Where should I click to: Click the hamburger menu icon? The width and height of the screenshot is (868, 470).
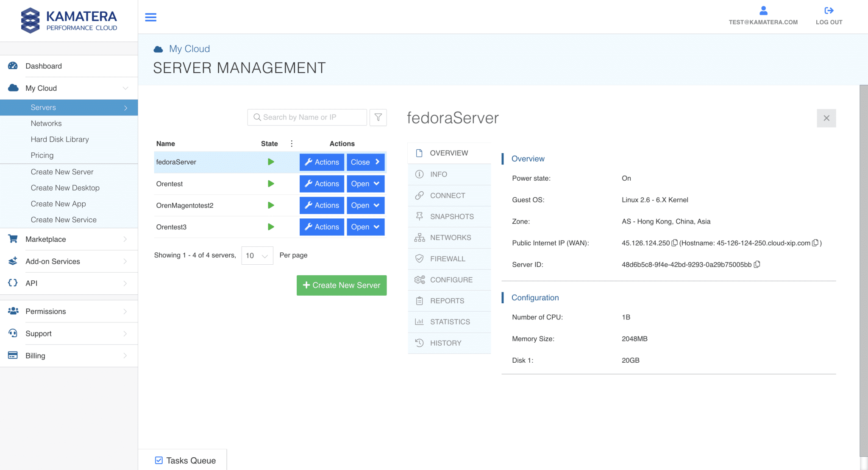pos(150,17)
